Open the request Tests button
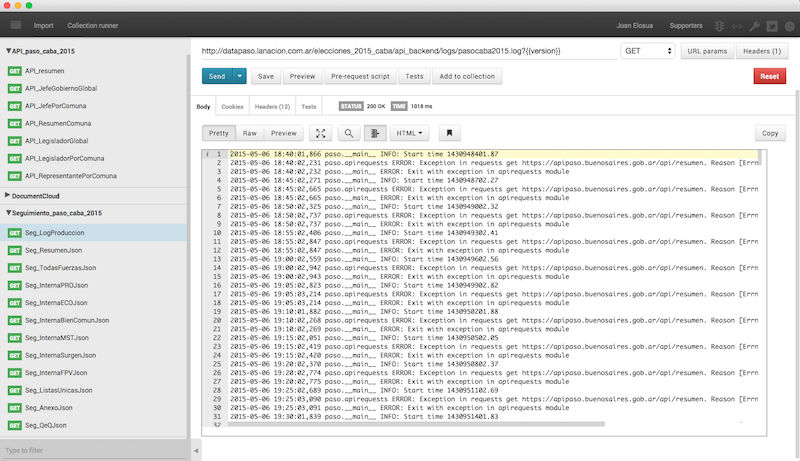 coord(414,76)
